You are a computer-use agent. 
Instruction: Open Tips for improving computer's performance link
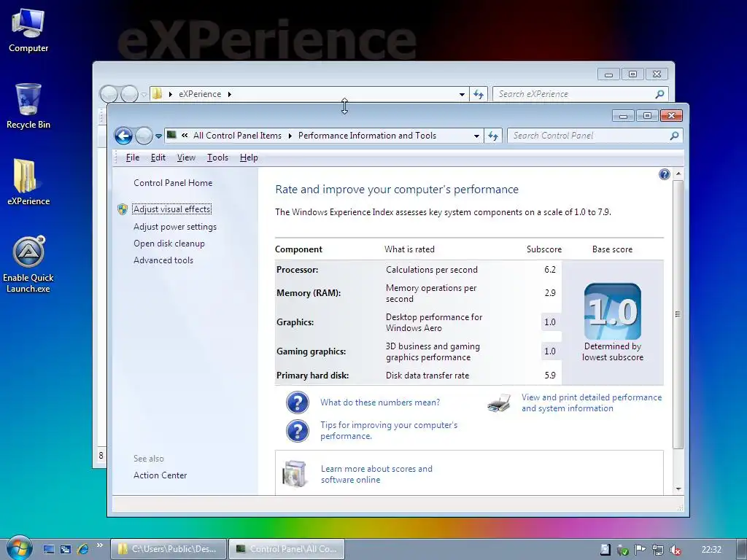(x=389, y=430)
